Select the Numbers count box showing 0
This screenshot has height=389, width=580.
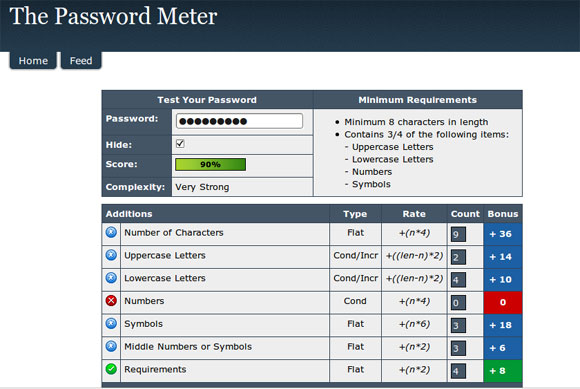coord(458,303)
